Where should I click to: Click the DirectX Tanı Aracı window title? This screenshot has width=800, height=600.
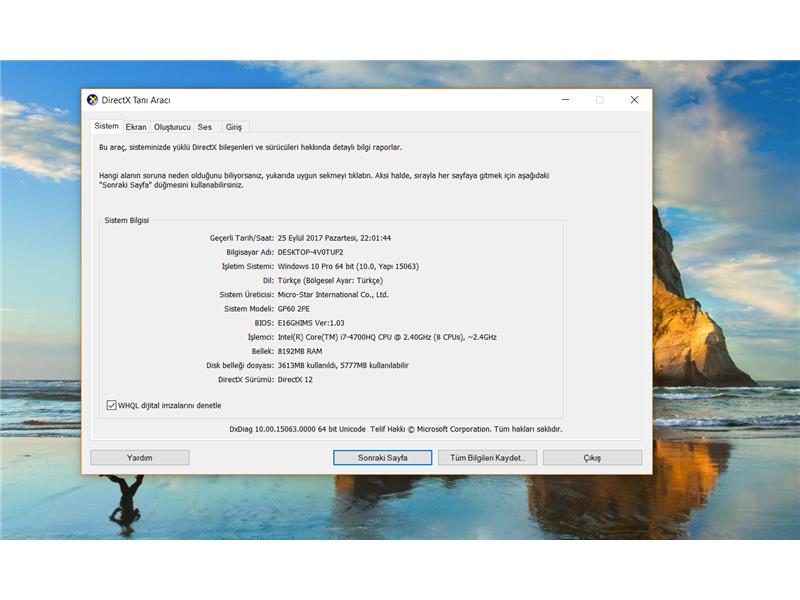(x=136, y=100)
